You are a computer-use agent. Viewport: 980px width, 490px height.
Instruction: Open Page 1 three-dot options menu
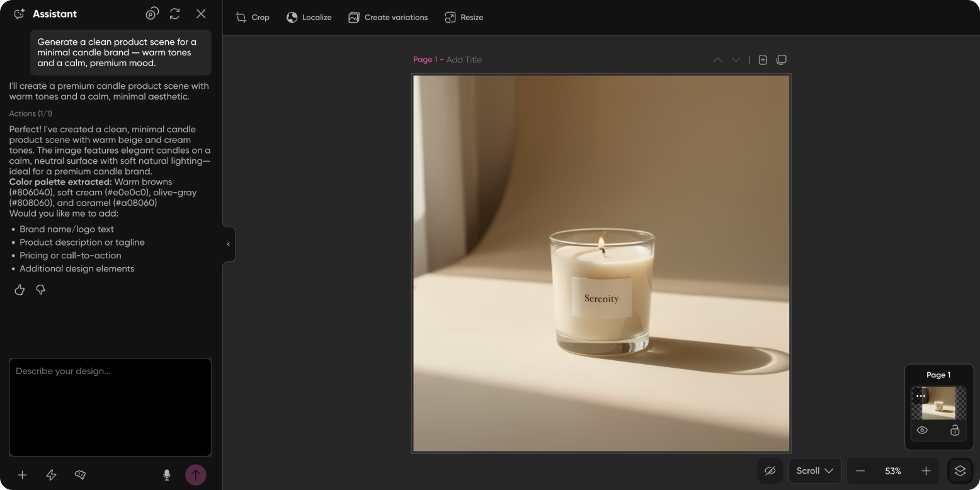click(920, 396)
